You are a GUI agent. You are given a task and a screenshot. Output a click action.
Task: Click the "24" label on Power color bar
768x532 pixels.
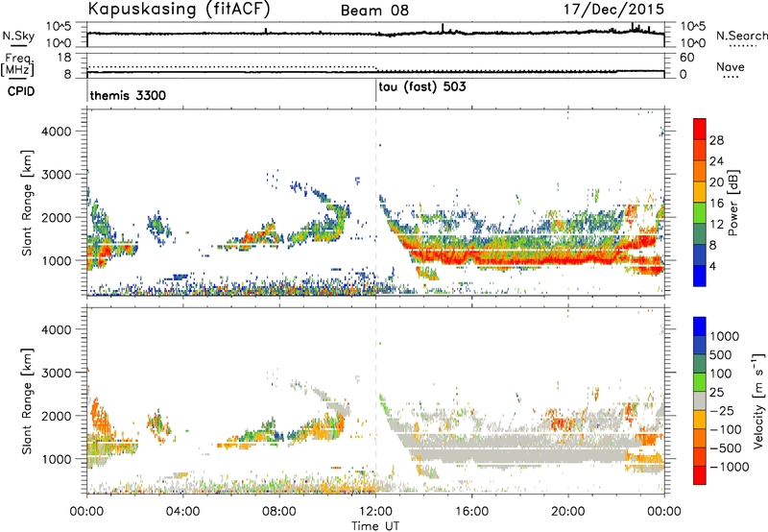click(x=716, y=161)
